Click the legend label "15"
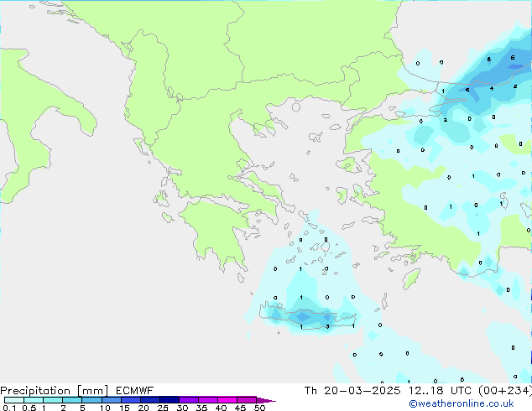Screen dimensions: 532x411 point(124,408)
